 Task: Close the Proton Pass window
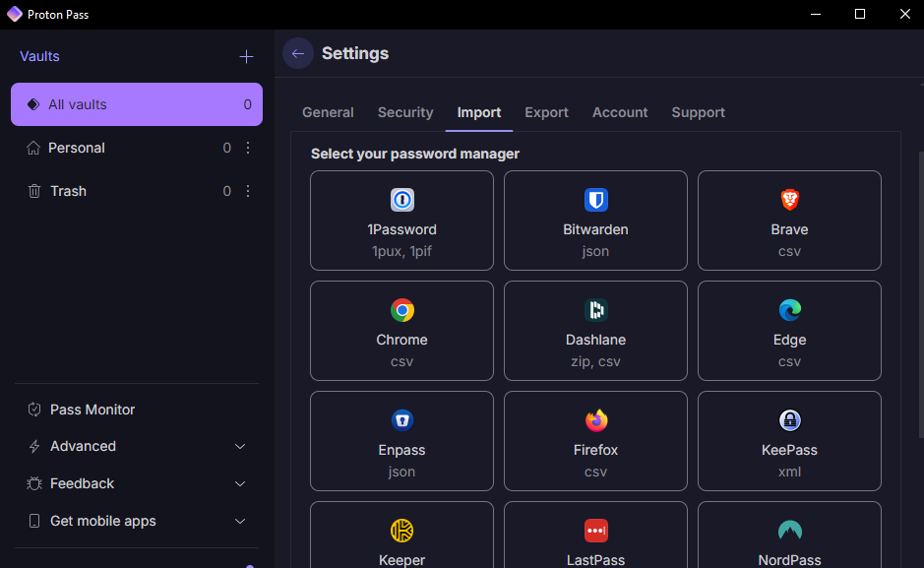pos(905,14)
